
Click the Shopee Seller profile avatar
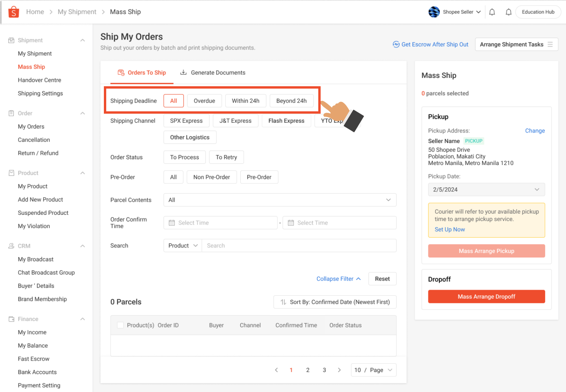pyautogui.click(x=434, y=12)
